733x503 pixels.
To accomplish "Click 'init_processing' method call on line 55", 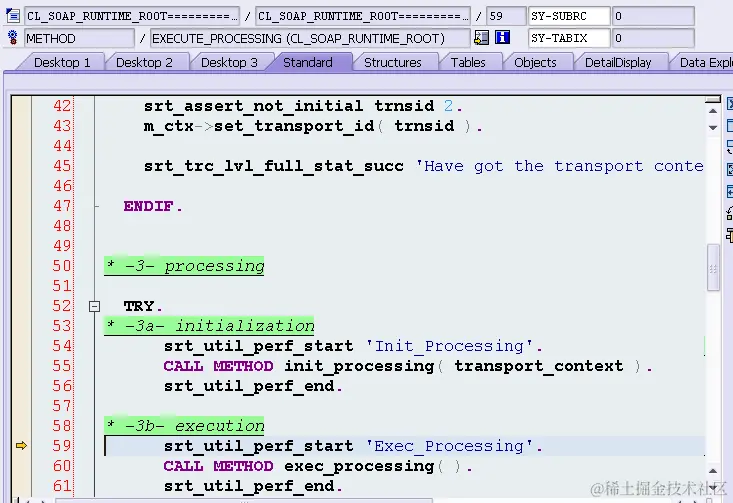I will 359,366.
